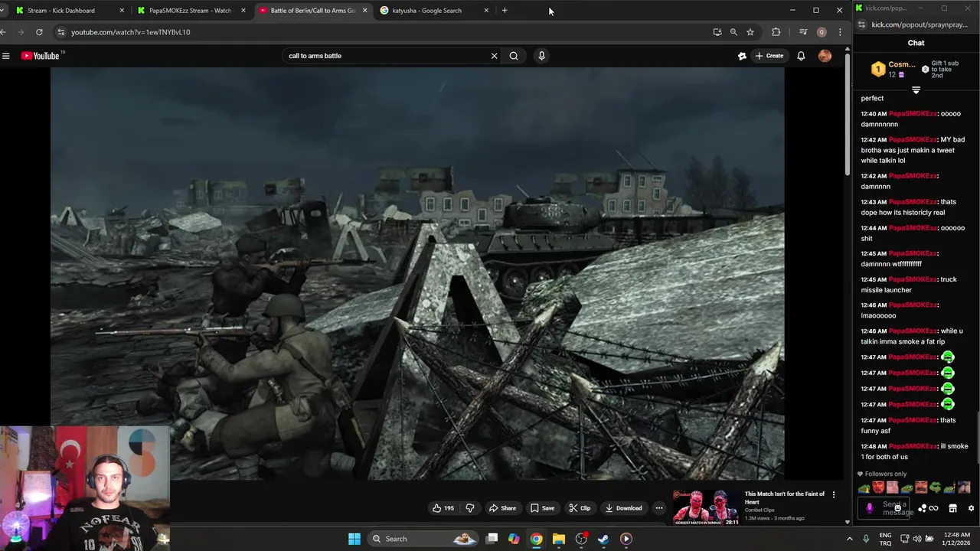Share the video
The height and width of the screenshot is (551, 980).
[502, 508]
